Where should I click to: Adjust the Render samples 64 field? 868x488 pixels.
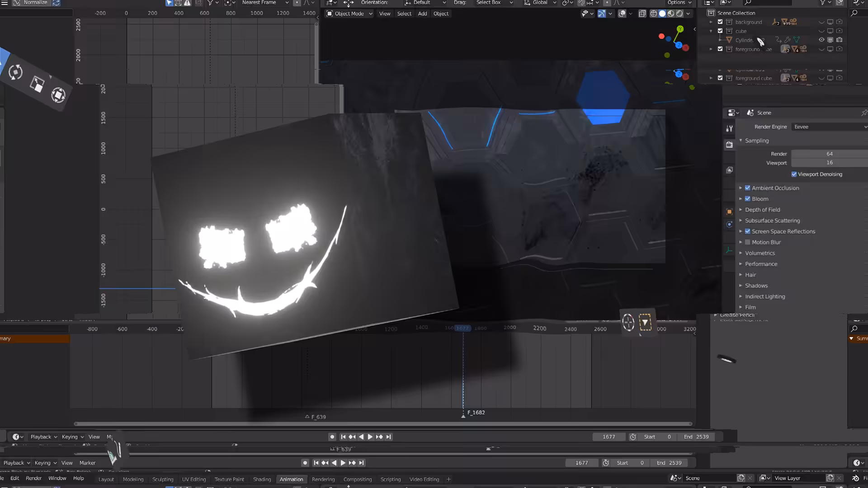point(829,154)
